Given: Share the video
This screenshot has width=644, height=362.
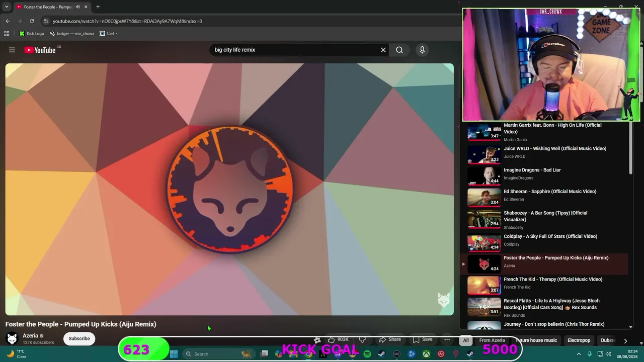Looking at the screenshot, I should (x=389, y=339).
